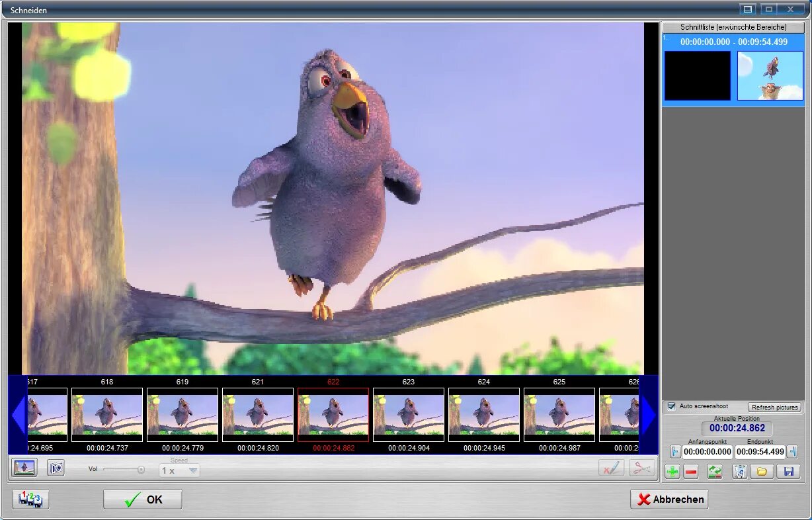
Task: Click the timestamp 00:00:24.904
Action: pyautogui.click(x=409, y=448)
